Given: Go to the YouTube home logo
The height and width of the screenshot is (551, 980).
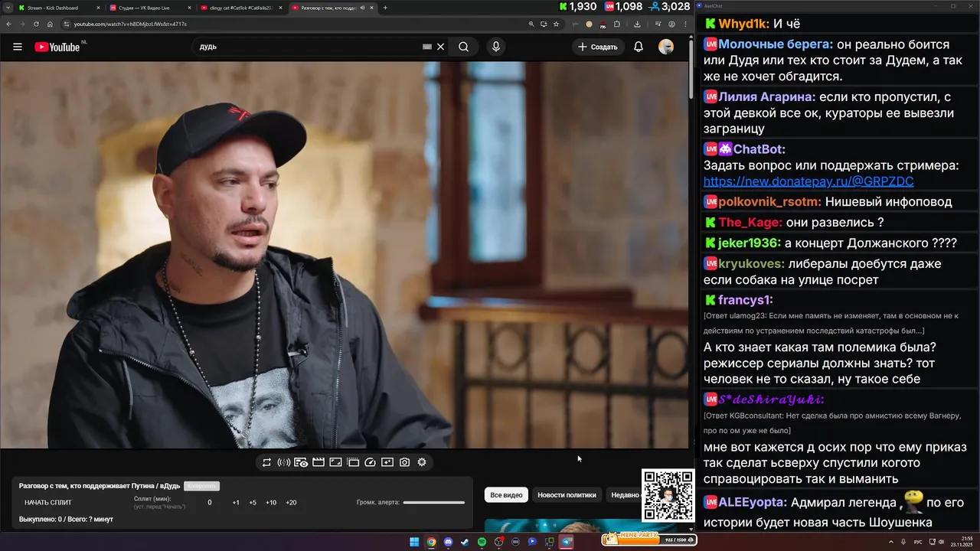Looking at the screenshot, I should (x=57, y=47).
